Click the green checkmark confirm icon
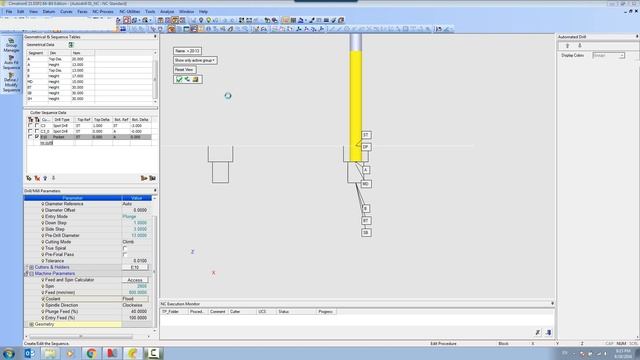640x360 pixels. click(x=179, y=79)
